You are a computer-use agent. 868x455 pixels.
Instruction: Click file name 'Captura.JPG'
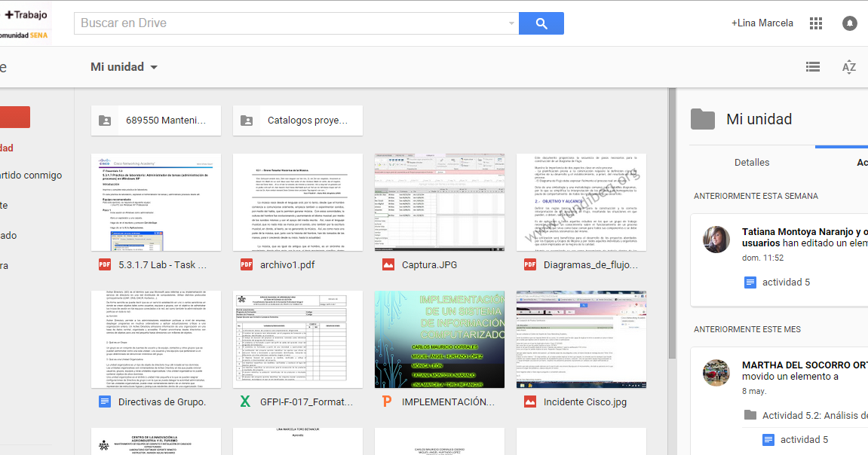tap(430, 265)
